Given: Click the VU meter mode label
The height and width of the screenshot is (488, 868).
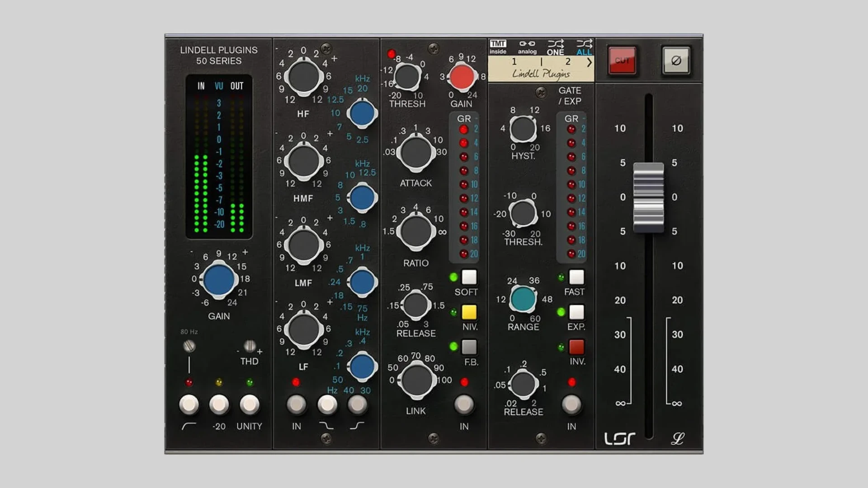Looking at the screenshot, I should [x=219, y=86].
